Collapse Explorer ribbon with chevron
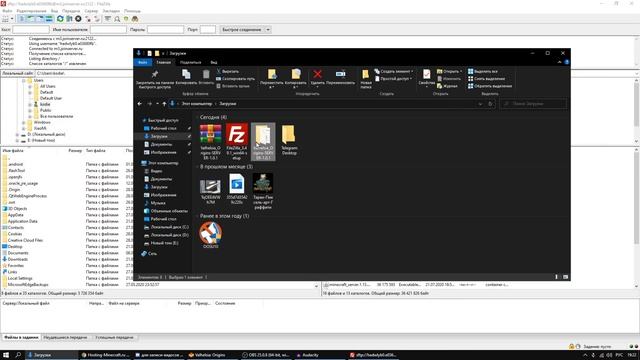The image size is (640, 360). 559,62
